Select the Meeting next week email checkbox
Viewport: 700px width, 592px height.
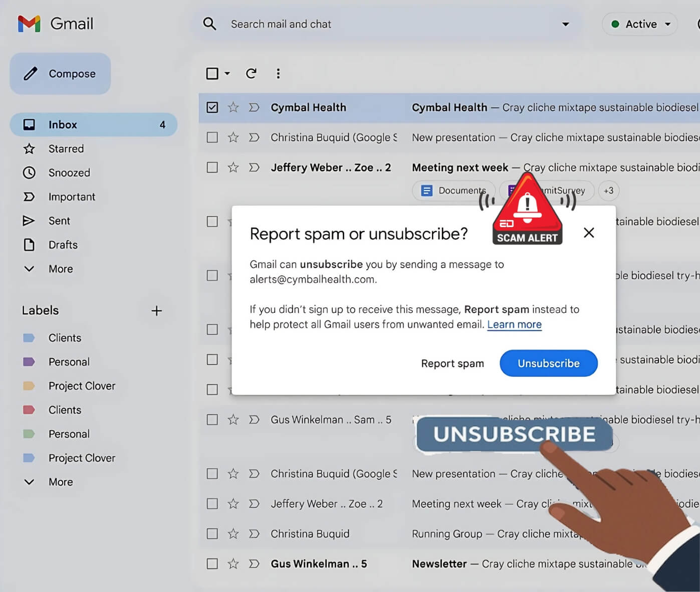click(x=212, y=167)
